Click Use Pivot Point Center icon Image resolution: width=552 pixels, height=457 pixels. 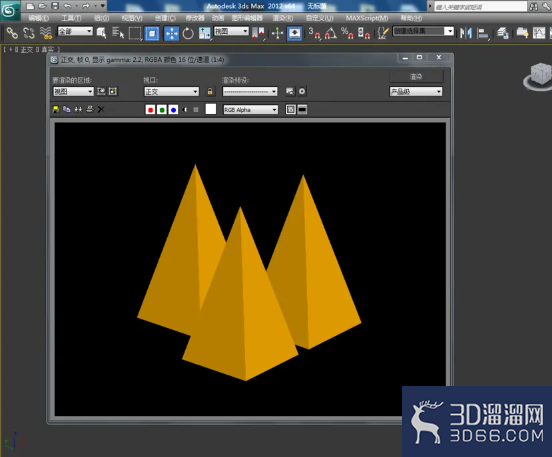point(258,33)
